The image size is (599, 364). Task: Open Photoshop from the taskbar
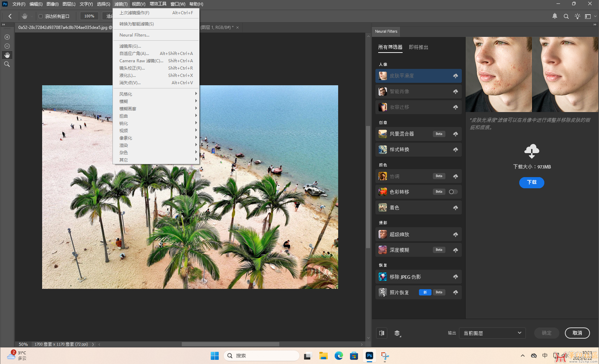pos(369,356)
